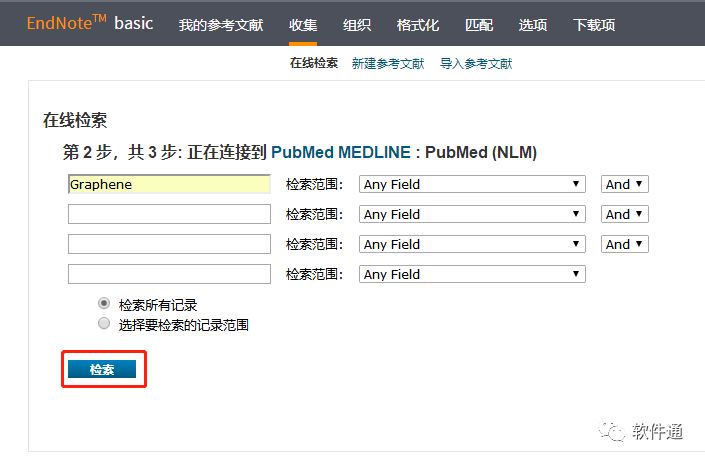Viewport: 705px width, 462px height.
Task: Open third row And operator dropdown
Action: (x=625, y=244)
